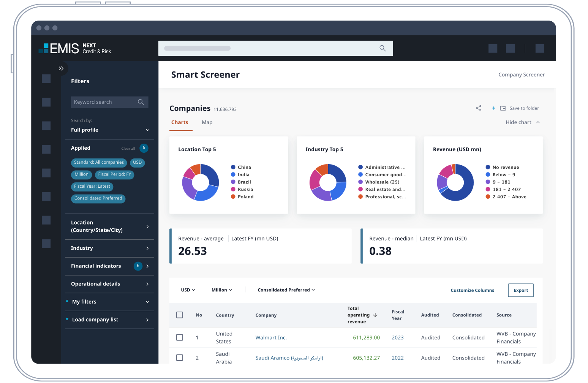Screen dimensions: 588x383
Task: Click sort arrow on Total operating revenue
Action: [375, 315]
